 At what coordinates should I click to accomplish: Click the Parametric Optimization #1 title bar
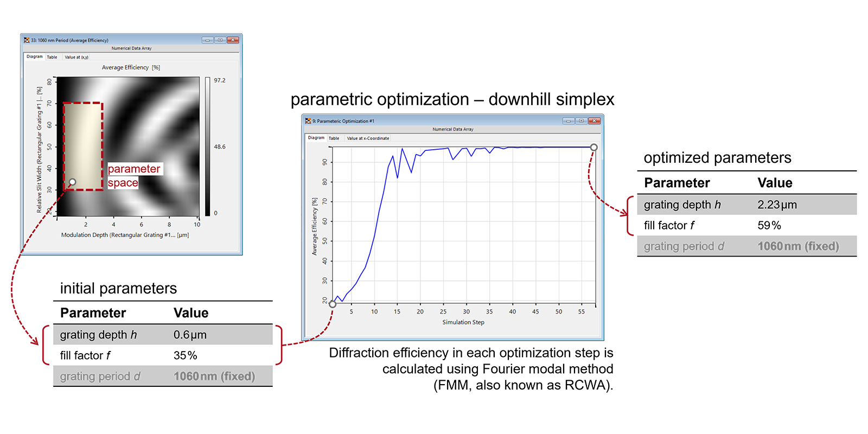pos(434,121)
